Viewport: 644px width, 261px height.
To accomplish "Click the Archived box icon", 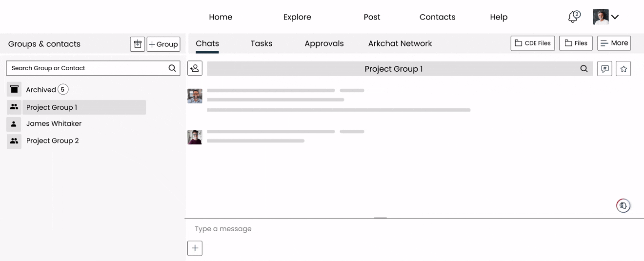I will (x=14, y=89).
